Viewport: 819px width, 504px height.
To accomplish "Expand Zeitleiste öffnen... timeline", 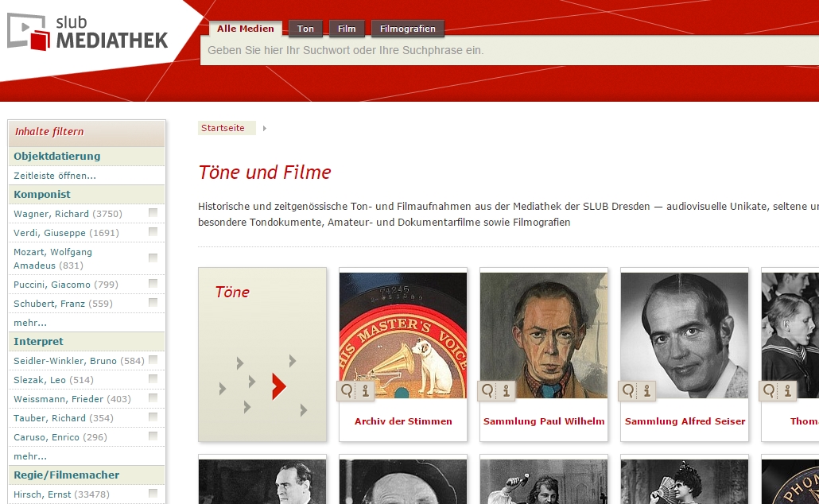I will pos(55,176).
